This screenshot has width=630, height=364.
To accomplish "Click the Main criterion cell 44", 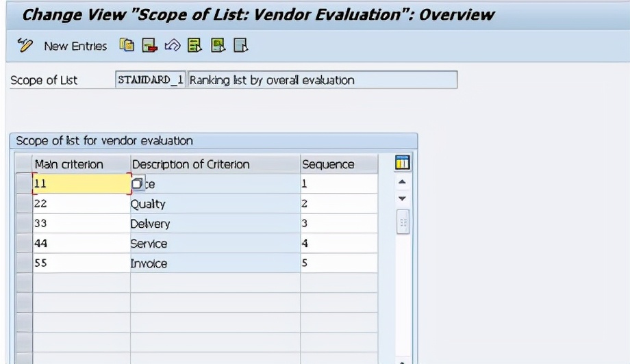I will point(81,243).
